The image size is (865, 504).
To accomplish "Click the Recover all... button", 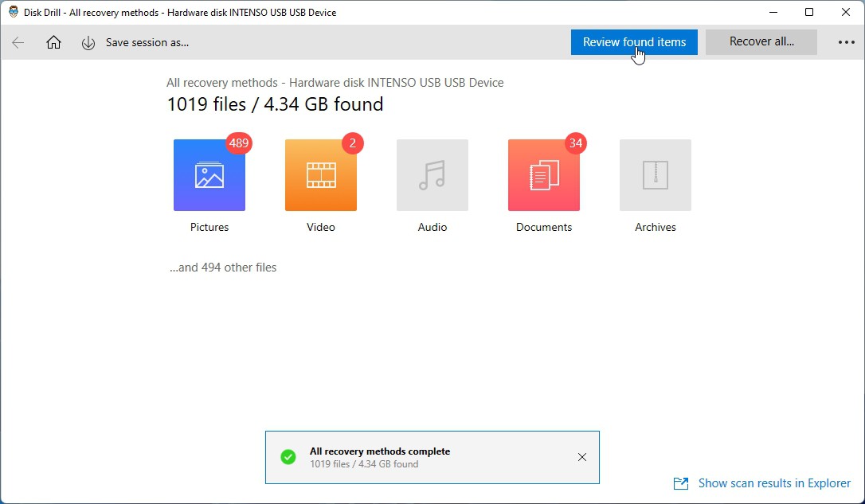I will (x=761, y=42).
